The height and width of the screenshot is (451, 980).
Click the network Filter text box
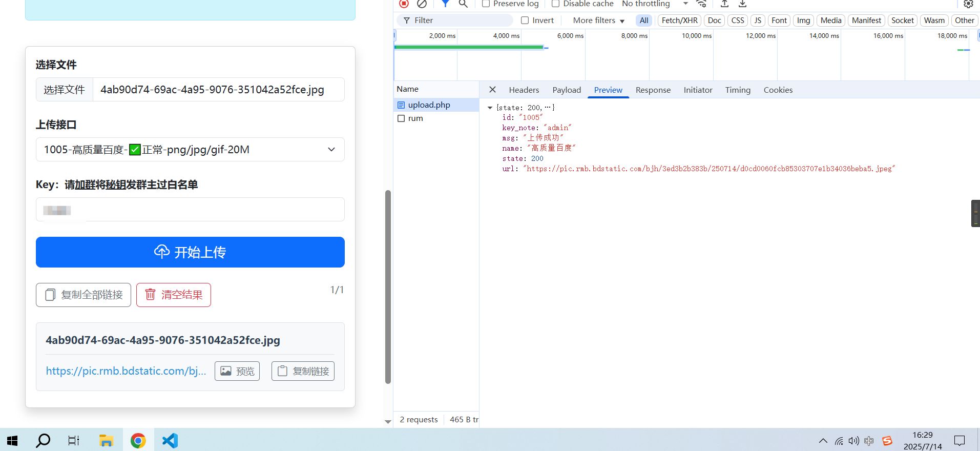click(455, 20)
